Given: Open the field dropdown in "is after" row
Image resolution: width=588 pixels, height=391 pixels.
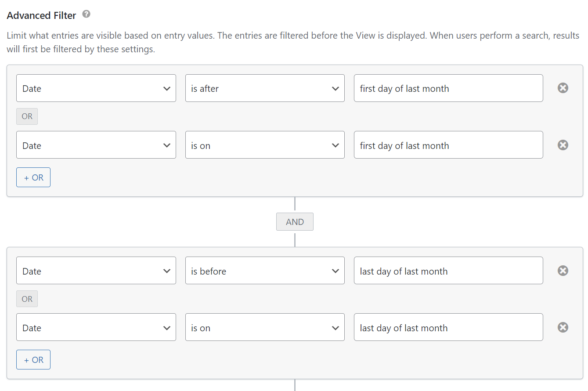Looking at the screenshot, I should pos(96,88).
